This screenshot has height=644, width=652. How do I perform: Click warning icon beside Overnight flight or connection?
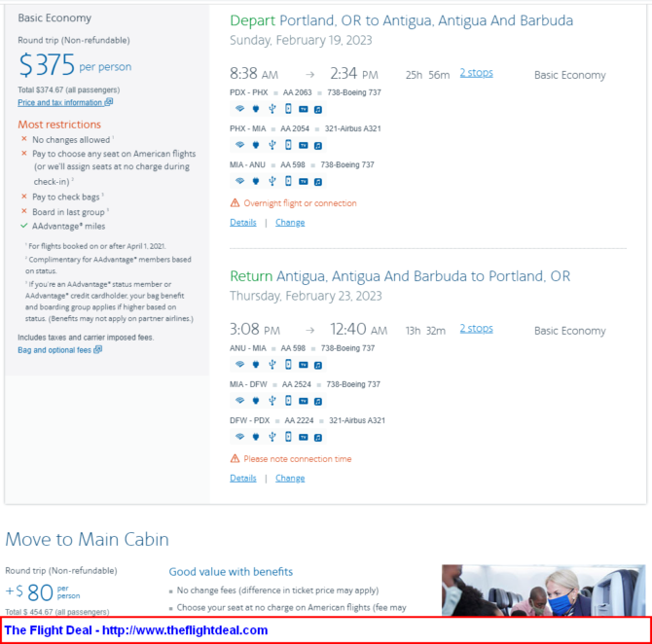(x=235, y=203)
